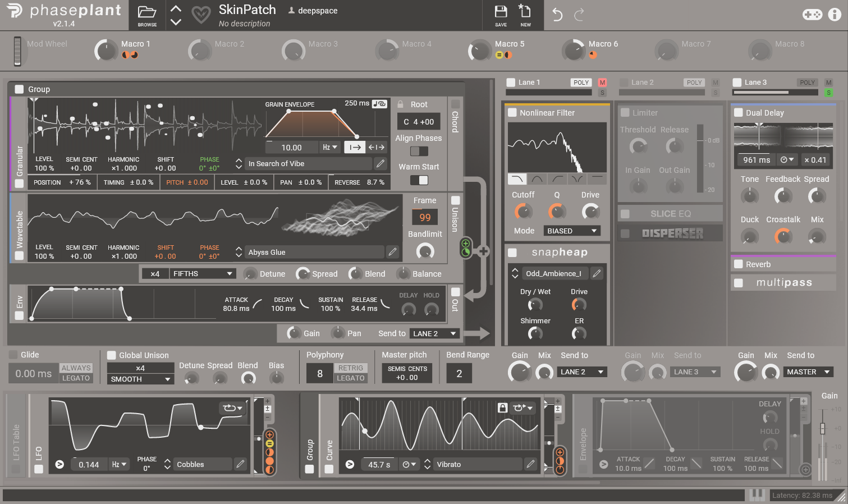The height and width of the screenshot is (504, 848).
Task: Open the SMOOTH global unison dropdown
Action: click(x=140, y=379)
